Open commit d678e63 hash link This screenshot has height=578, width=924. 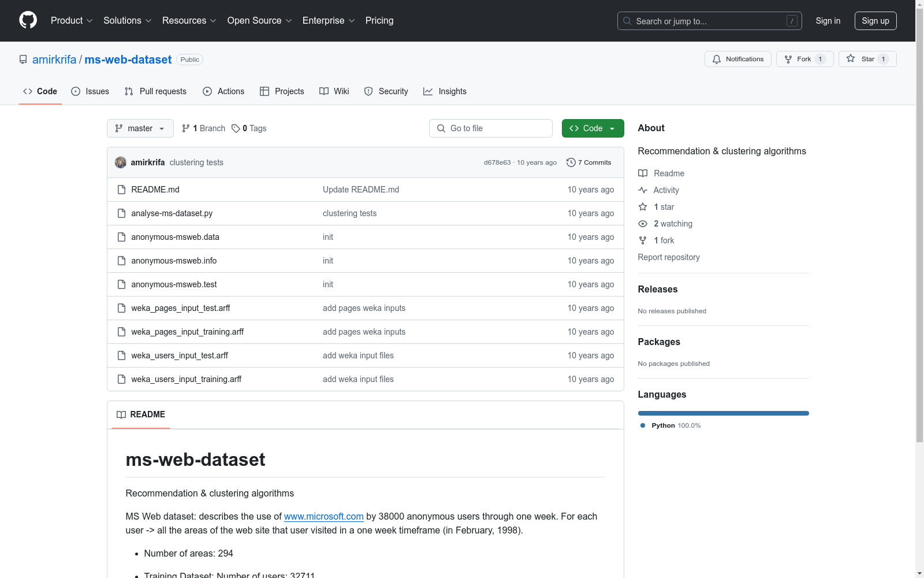coord(497,162)
